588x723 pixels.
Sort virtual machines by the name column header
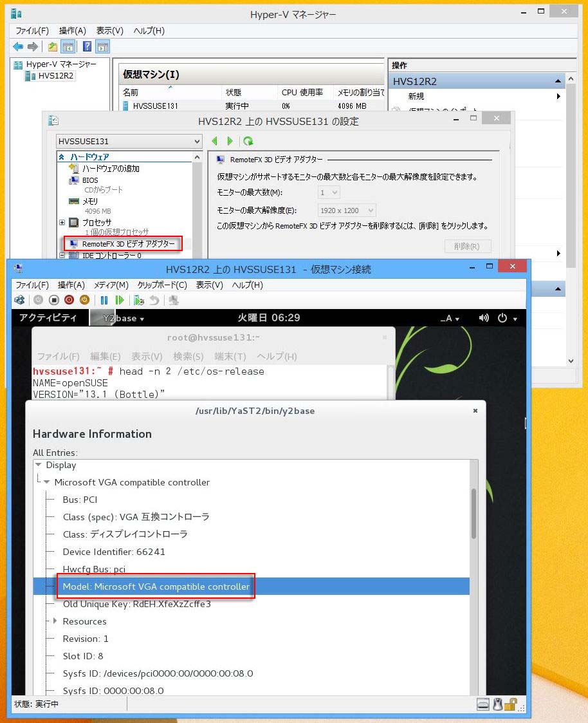[x=170, y=92]
